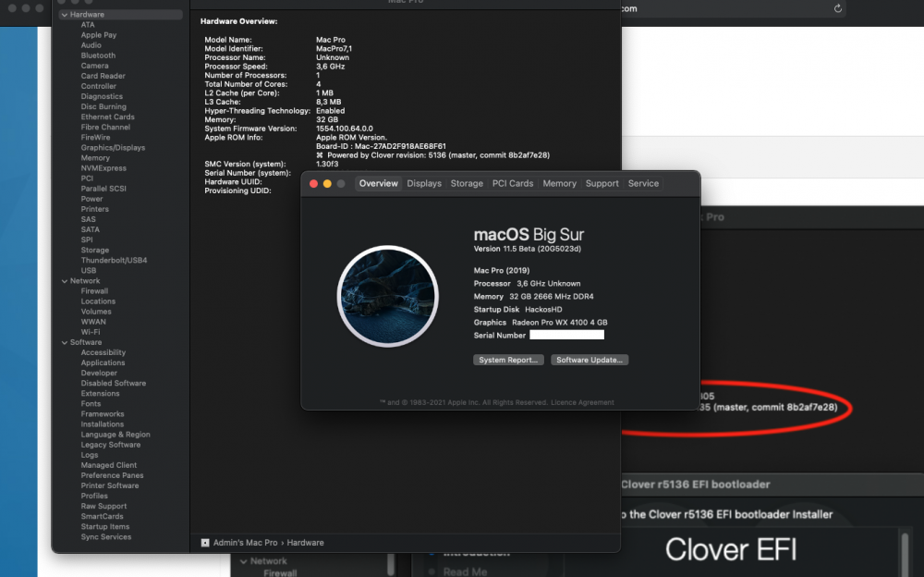The image size is (924, 577).
Task: Select Startup Items in the sidebar
Action: [x=105, y=527]
